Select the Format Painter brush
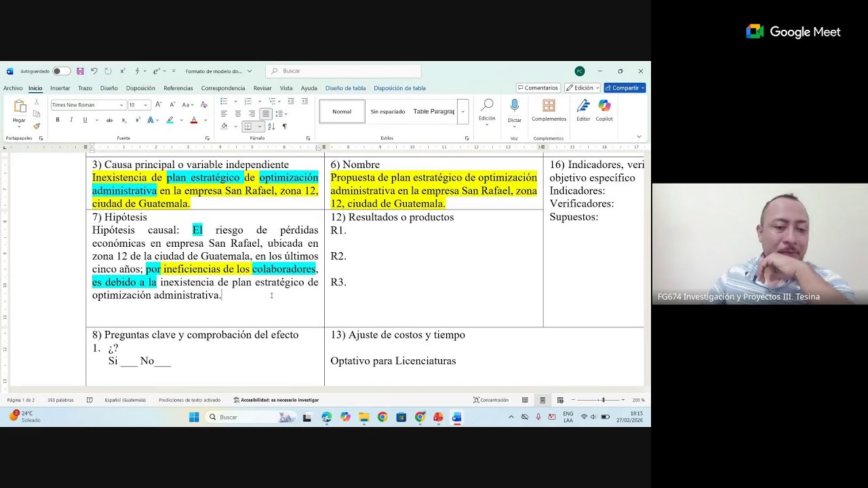This screenshot has width=868, height=488. pyautogui.click(x=37, y=126)
